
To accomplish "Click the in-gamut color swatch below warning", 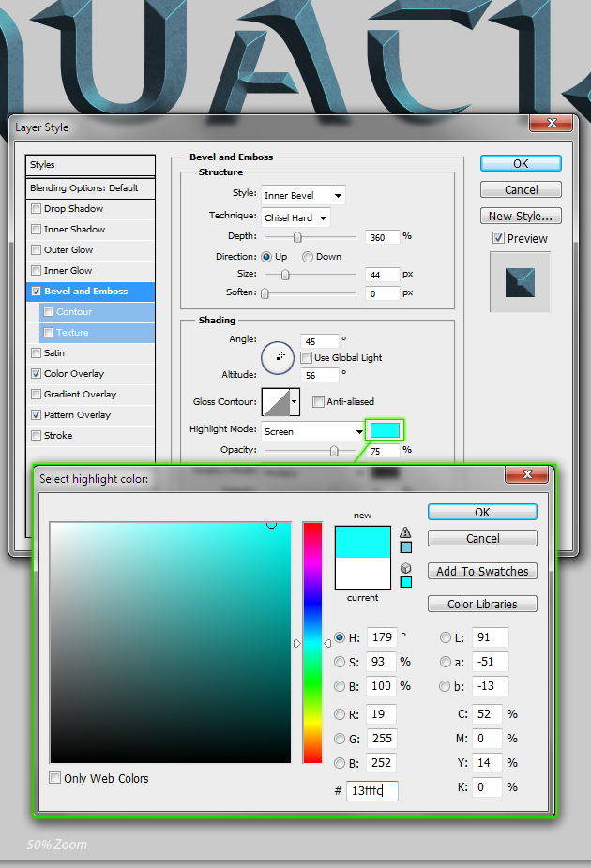I will pyautogui.click(x=405, y=546).
